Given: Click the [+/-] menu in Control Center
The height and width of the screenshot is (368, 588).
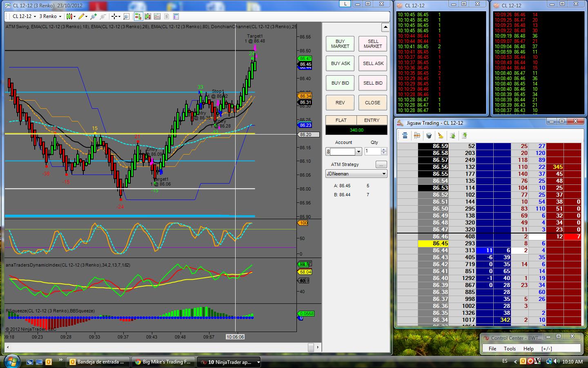Looking at the screenshot, I should pos(547,348).
